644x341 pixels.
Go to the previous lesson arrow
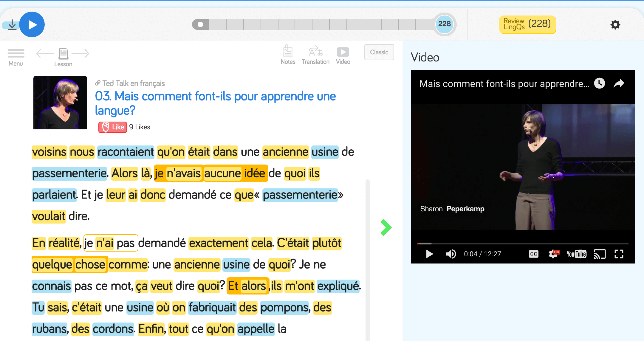(x=44, y=54)
